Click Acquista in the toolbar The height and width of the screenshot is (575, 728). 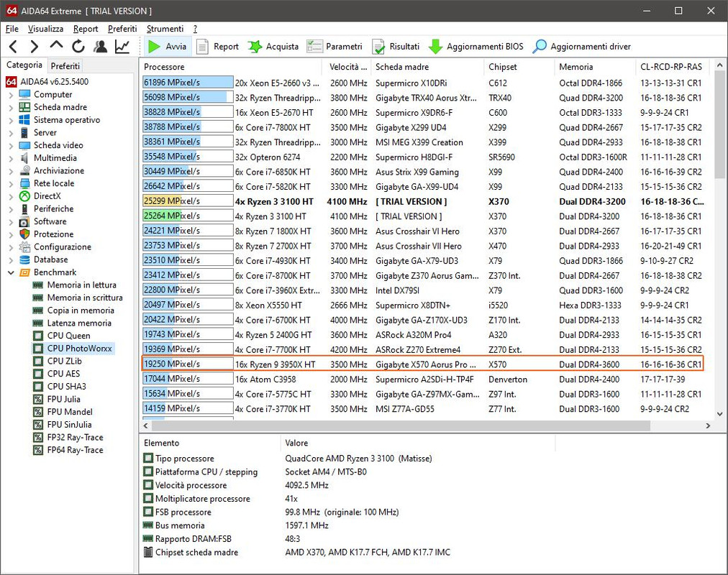click(x=273, y=47)
